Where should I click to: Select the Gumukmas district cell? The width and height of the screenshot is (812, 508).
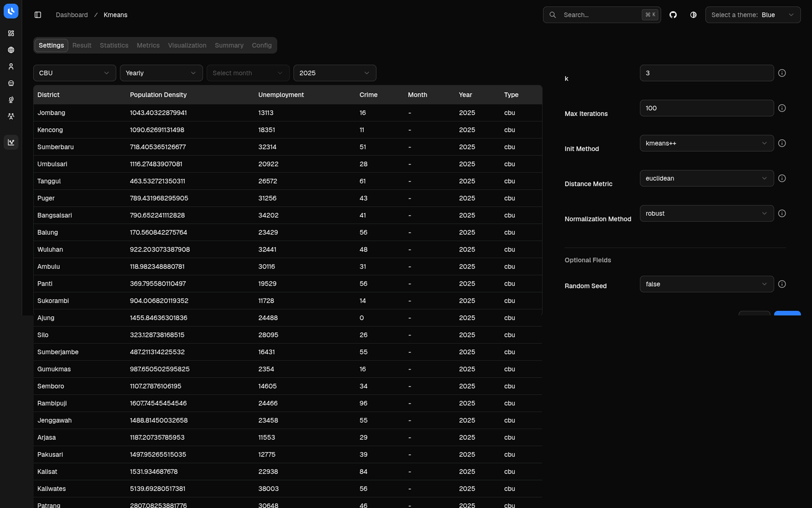(54, 369)
